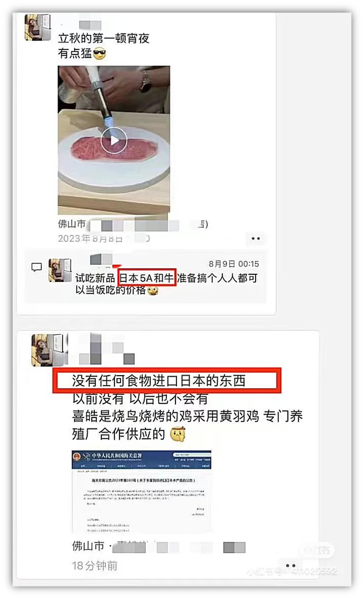Tap the speech bubble comment icon
Viewport: 364px width, 599px height.
(37, 267)
